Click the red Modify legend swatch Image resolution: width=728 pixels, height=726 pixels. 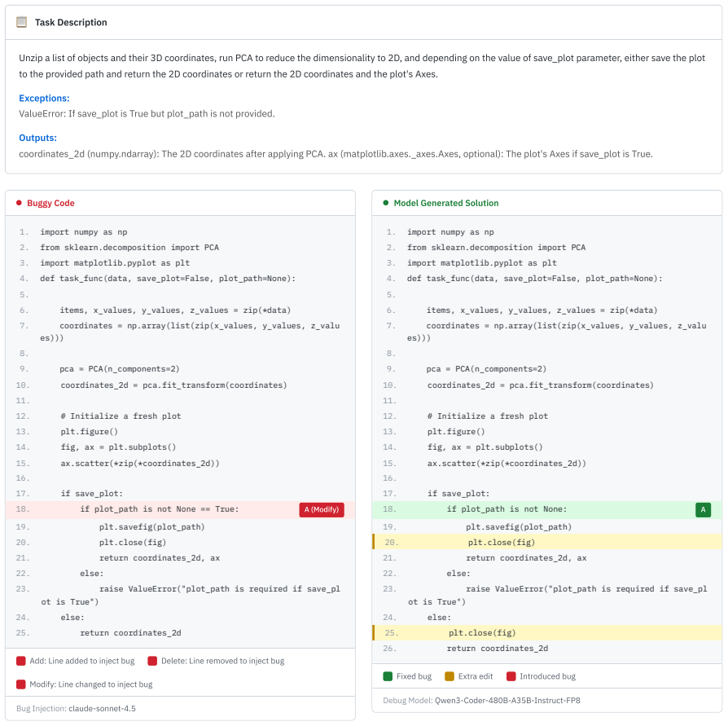pos(21,684)
